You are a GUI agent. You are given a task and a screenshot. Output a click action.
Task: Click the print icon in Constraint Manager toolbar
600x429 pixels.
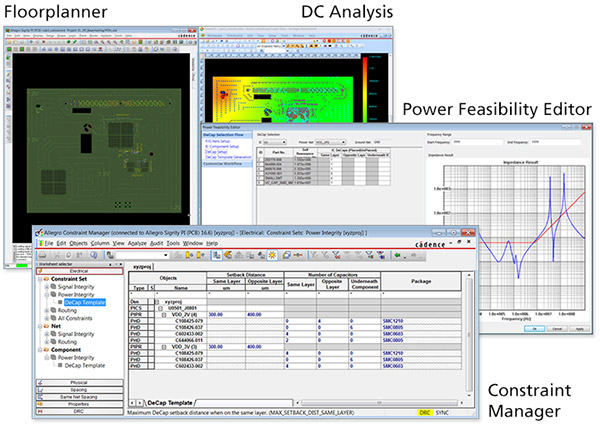click(43, 255)
